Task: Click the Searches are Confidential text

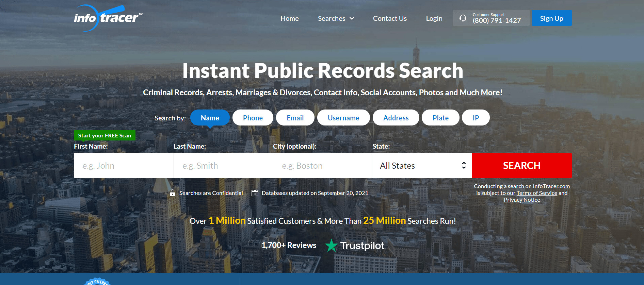Action: click(x=211, y=193)
